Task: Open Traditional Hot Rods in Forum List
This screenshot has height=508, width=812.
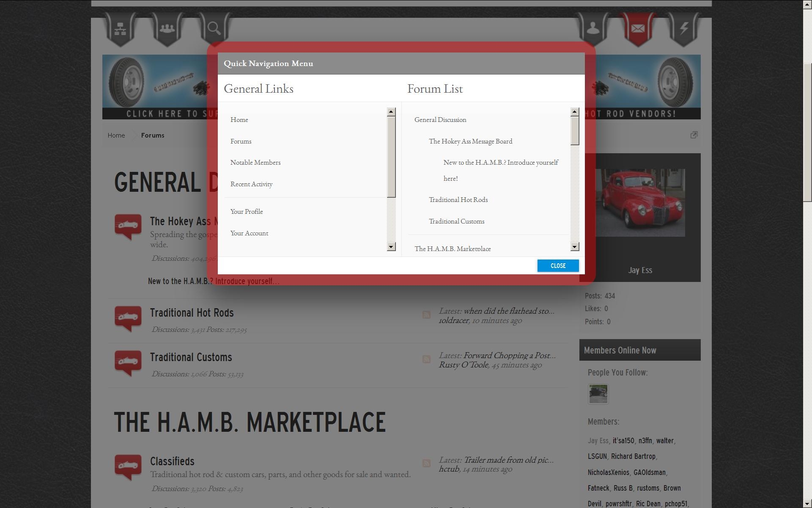Action: point(458,200)
